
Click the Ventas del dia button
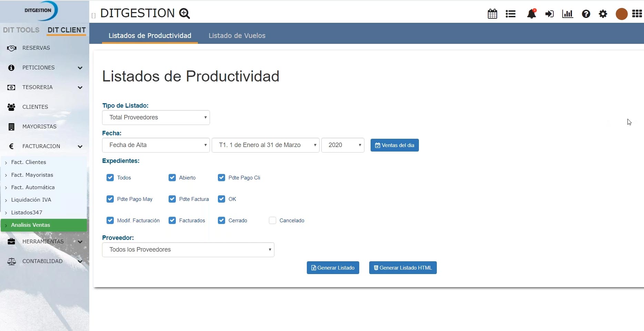(394, 145)
